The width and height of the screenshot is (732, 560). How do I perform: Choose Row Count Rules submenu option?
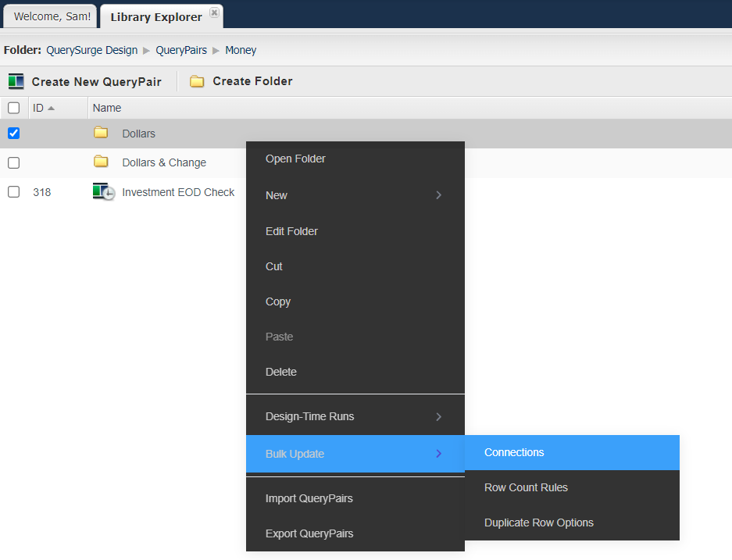[x=572, y=487]
